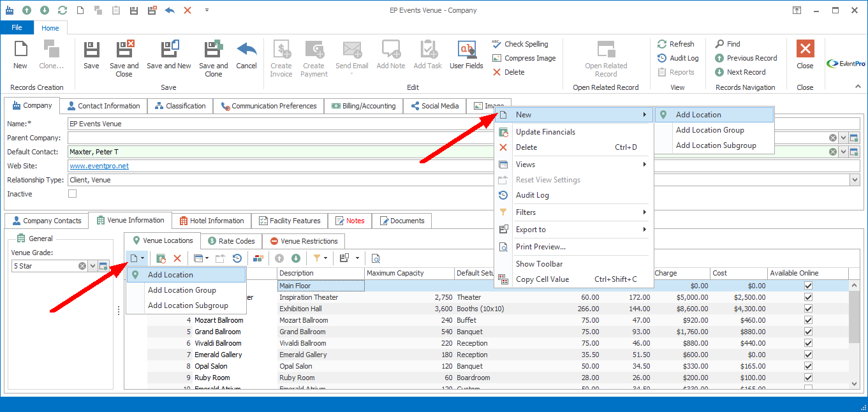
Task: Open the File menu
Action: click(x=17, y=28)
